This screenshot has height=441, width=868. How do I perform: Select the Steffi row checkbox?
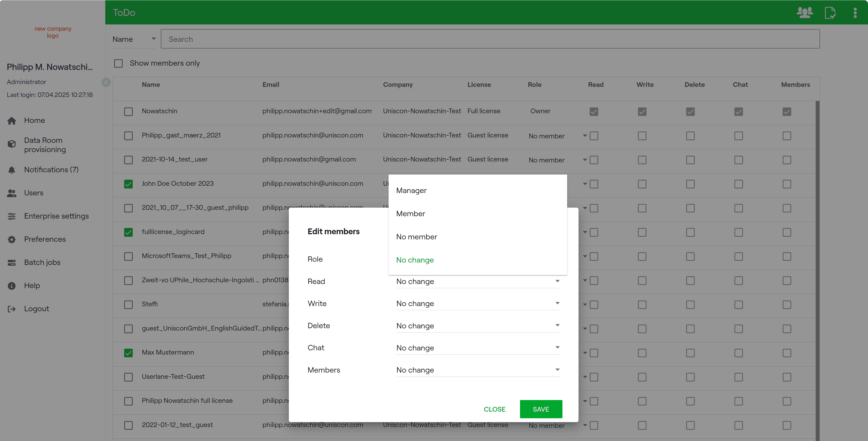tap(128, 304)
